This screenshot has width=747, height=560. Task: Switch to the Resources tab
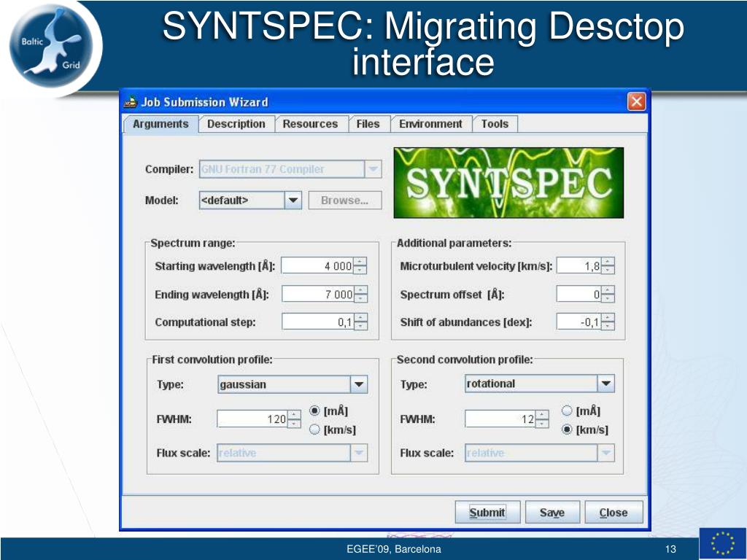tap(310, 124)
